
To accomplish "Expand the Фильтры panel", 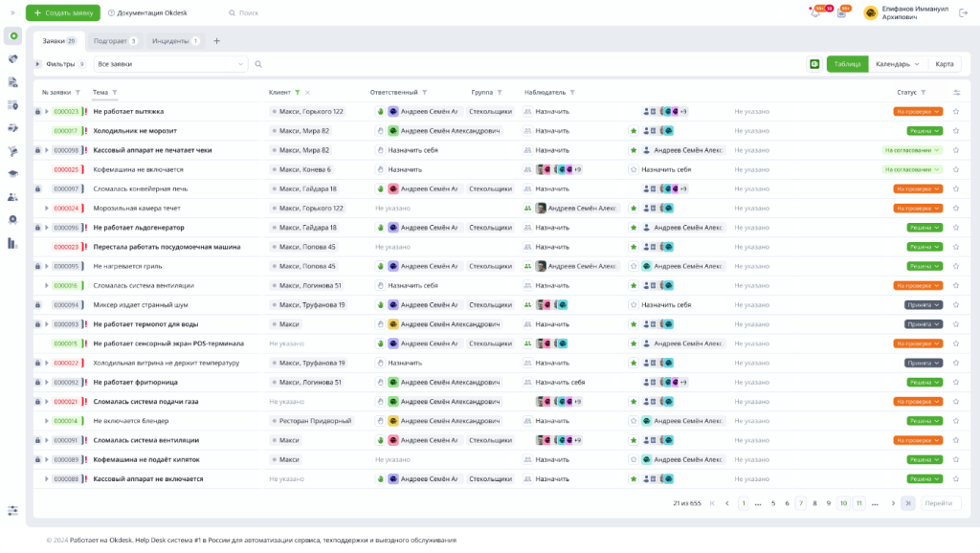I will (38, 64).
